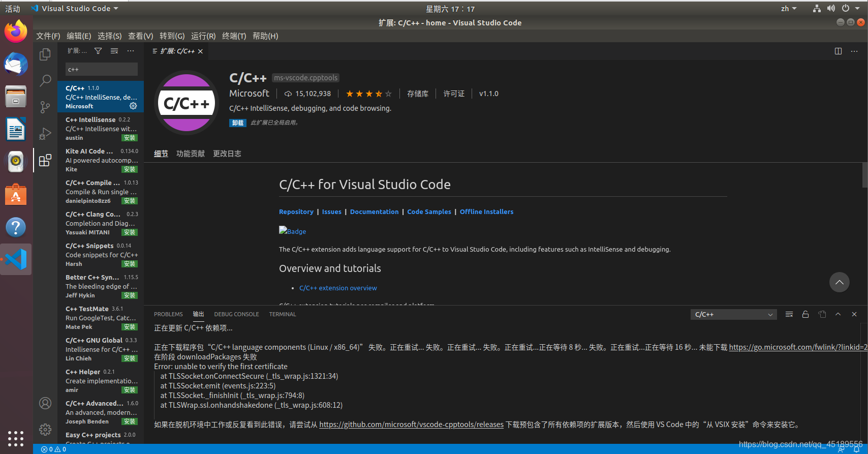The width and height of the screenshot is (868, 454).
Task: Split the editor to the right
Action: pos(838,51)
